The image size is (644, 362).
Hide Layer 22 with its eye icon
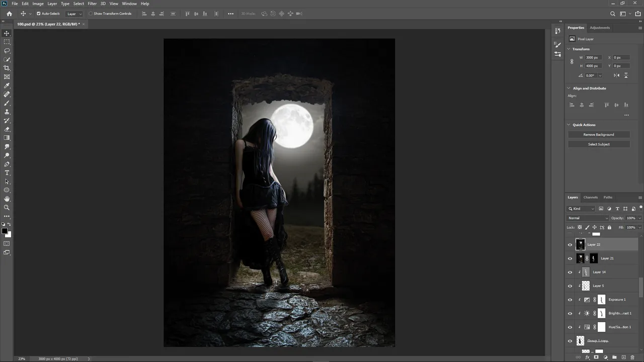click(x=570, y=244)
